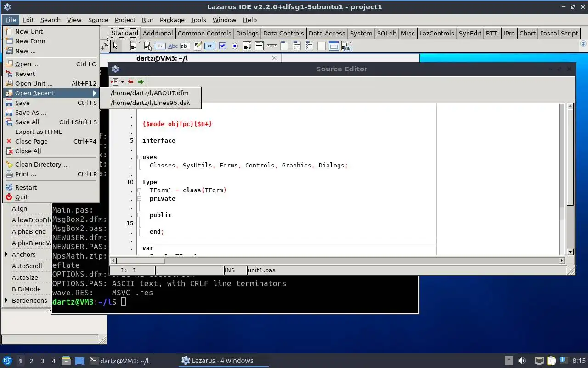Open recent file /home/dartz/l/ABOUT.dfm

point(150,93)
